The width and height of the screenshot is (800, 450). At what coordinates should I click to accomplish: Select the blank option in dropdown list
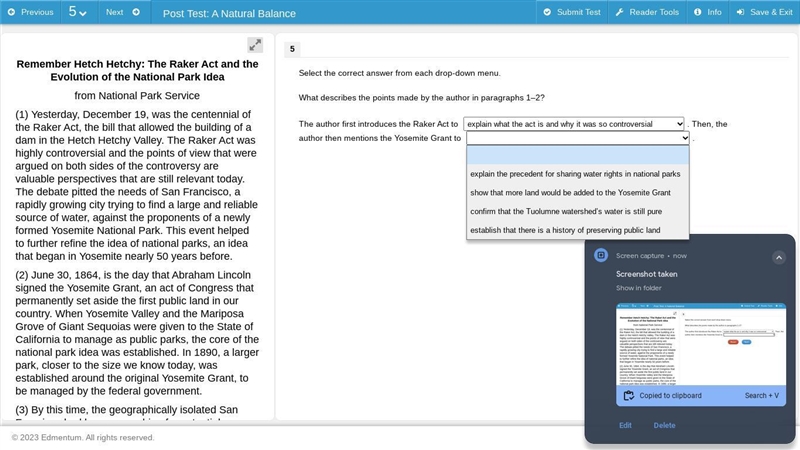click(578, 155)
